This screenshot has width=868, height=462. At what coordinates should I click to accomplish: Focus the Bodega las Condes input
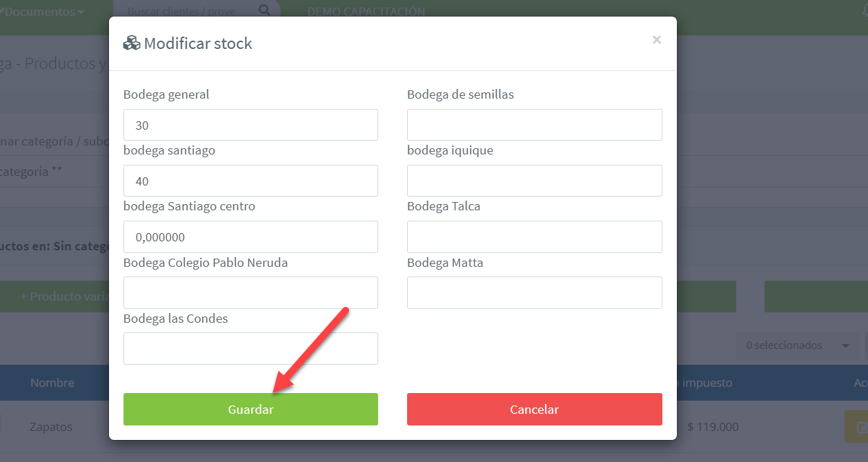tap(250, 348)
